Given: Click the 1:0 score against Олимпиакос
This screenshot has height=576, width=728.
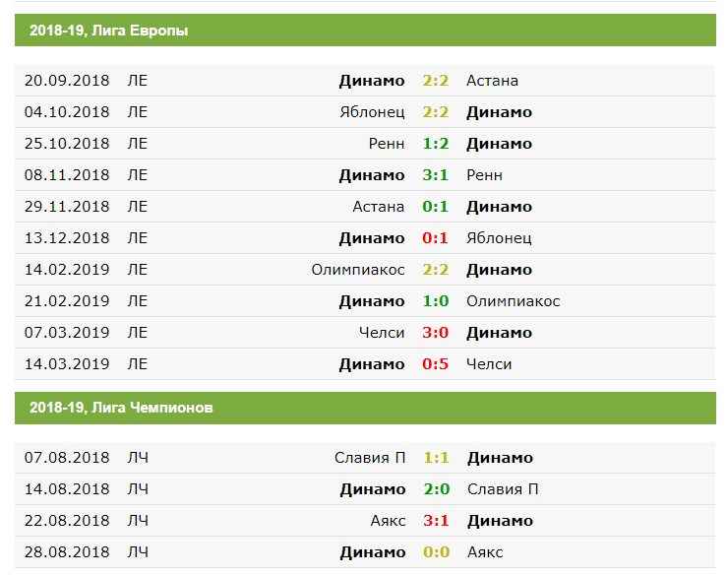Looking at the screenshot, I should [436, 301].
